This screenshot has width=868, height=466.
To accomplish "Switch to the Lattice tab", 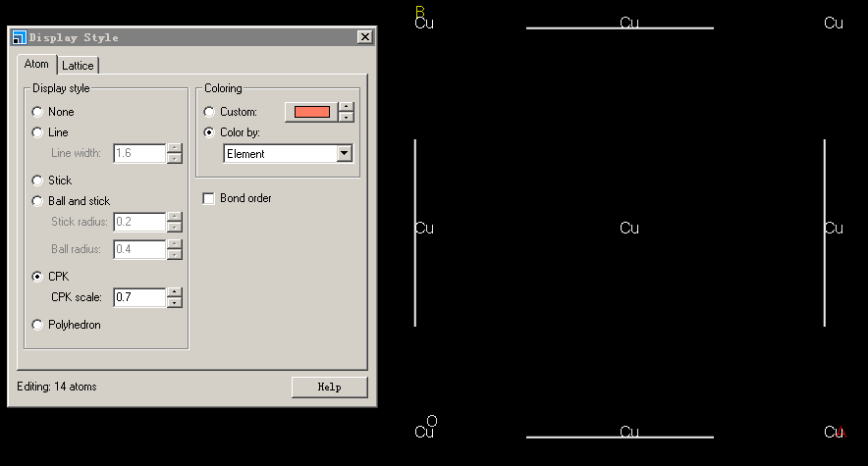I will 78,65.
